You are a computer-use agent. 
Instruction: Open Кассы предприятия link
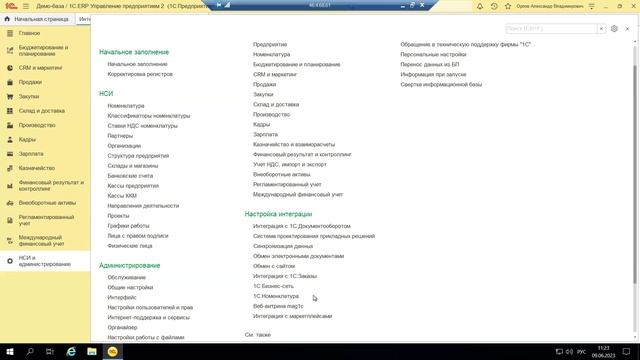click(x=133, y=186)
